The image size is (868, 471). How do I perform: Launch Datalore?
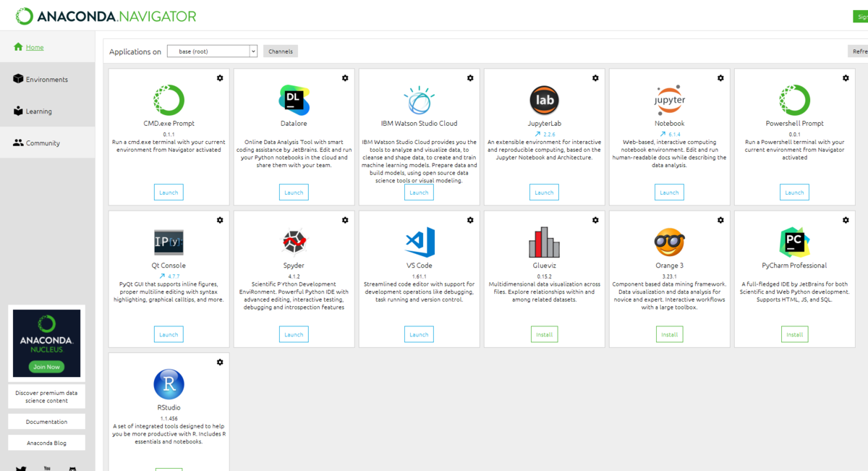(294, 192)
